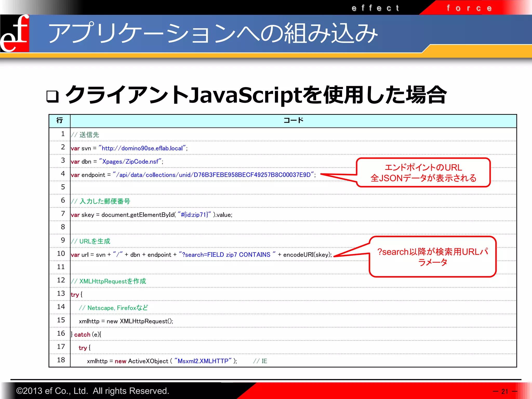Click the var endpoint /api/data/collections line
The height and width of the screenshot is (399, 532).
pos(193,175)
